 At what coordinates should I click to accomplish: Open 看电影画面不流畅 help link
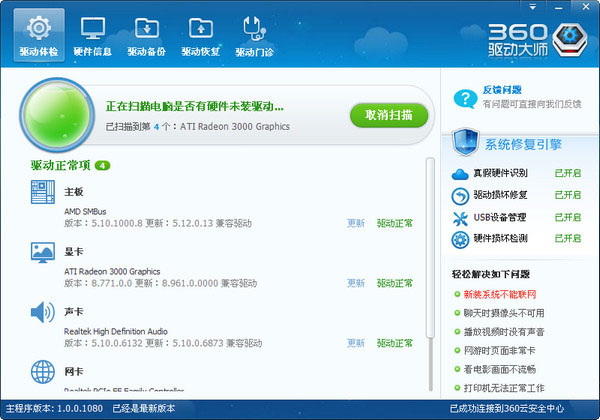(500, 370)
